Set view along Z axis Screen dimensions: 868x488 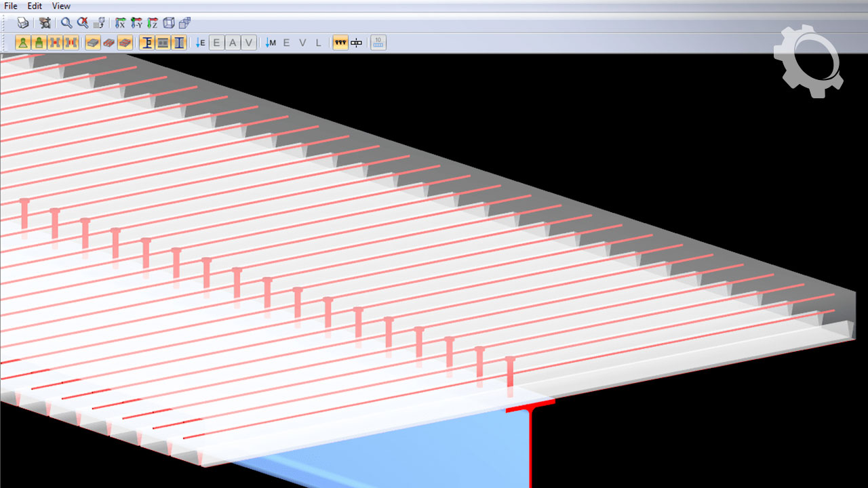point(153,22)
